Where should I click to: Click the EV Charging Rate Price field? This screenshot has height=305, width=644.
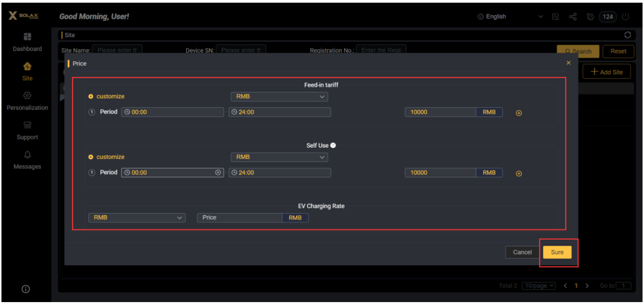tap(239, 218)
